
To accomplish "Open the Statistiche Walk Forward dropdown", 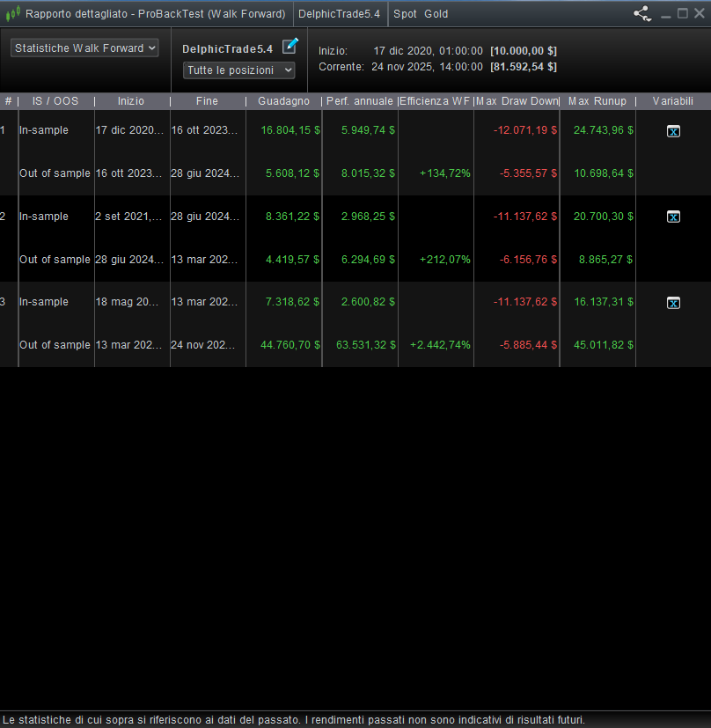I will 84,48.
